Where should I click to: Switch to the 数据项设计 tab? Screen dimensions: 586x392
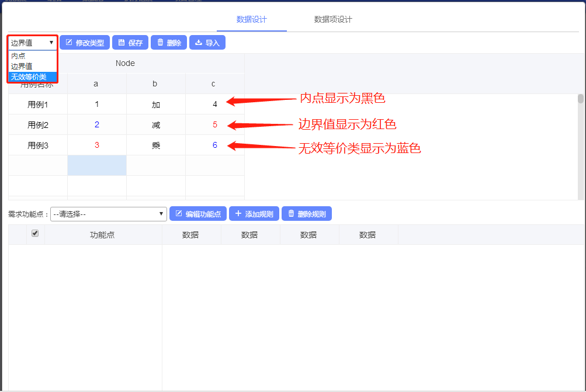click(x=333, y=19)
